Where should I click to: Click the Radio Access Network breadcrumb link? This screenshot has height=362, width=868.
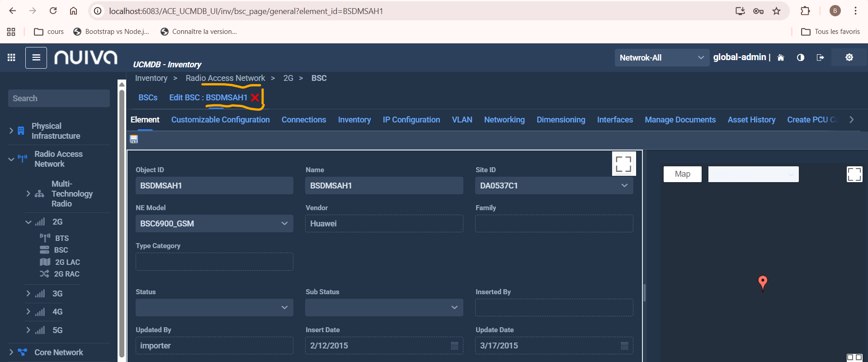point(225,78)
